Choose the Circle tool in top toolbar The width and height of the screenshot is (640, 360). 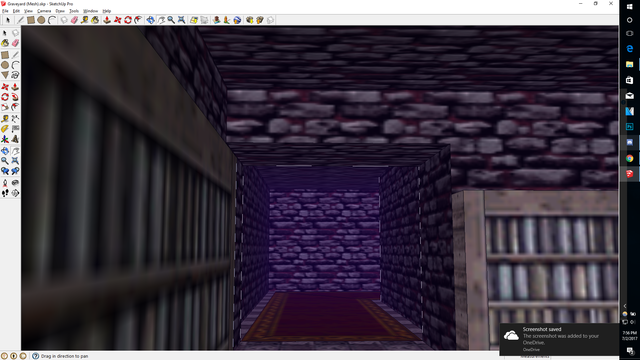tap(41, 20)
